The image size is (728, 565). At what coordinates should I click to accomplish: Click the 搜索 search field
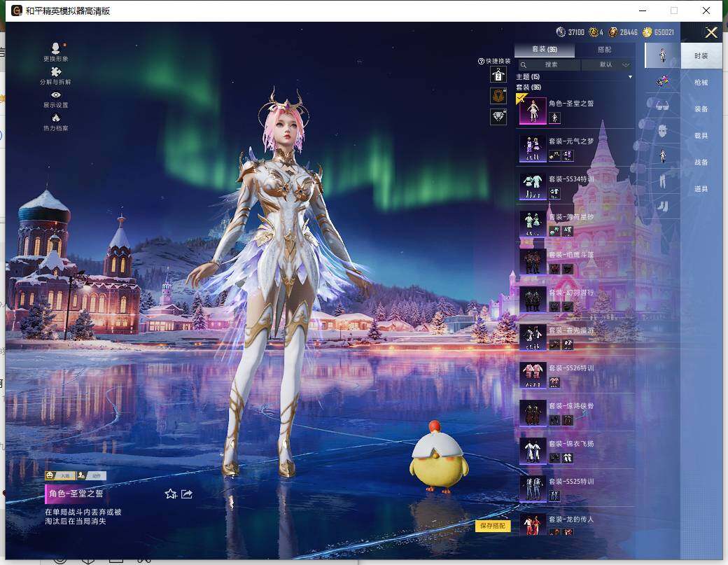coord(549,65)
